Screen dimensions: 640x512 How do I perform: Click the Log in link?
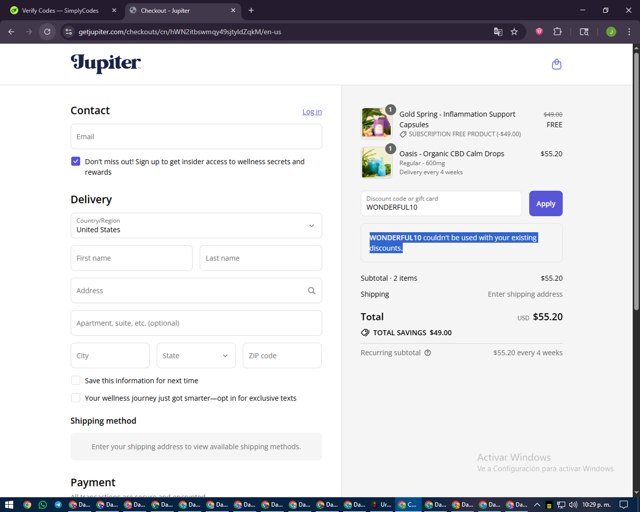[312, 111]
